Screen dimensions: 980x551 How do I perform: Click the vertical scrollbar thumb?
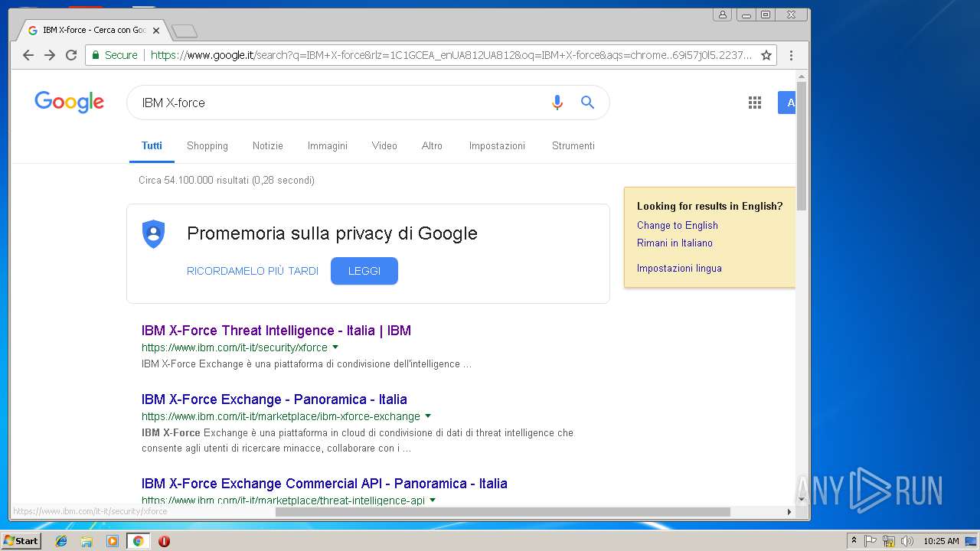[802, 145]
